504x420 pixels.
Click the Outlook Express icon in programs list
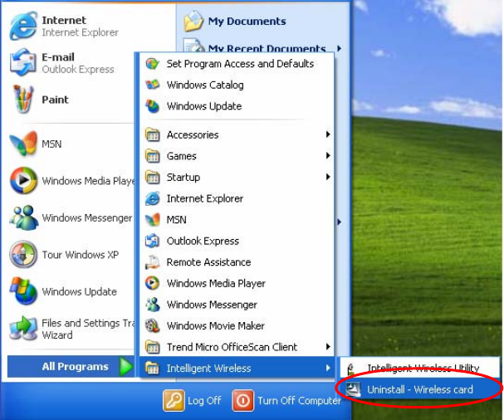coord(152,241)
